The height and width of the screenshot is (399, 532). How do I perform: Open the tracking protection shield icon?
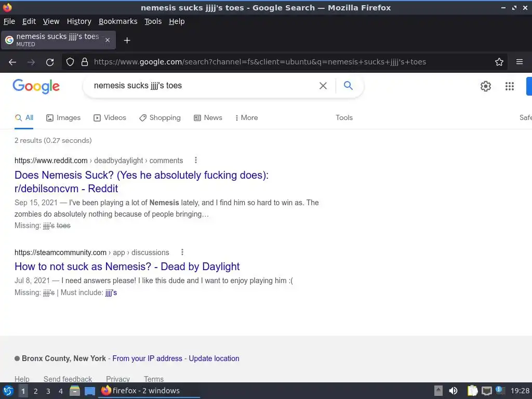(70, 62)
